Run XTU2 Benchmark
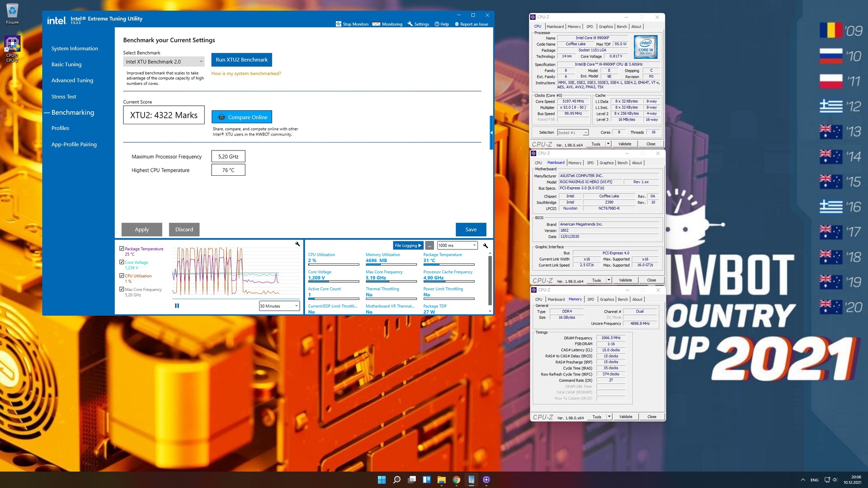The width and height of the screenshot is (868, 488). [241, 60]
